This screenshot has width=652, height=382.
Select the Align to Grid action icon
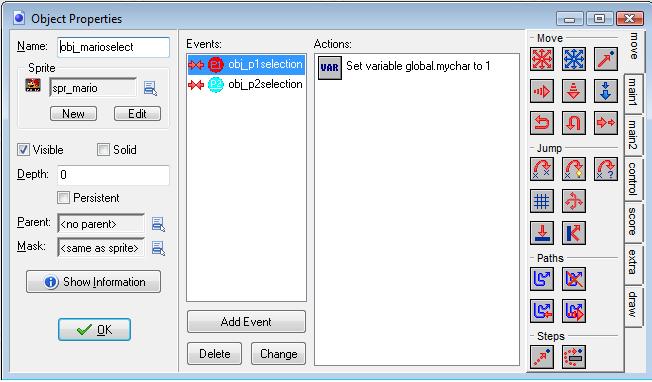542,201
